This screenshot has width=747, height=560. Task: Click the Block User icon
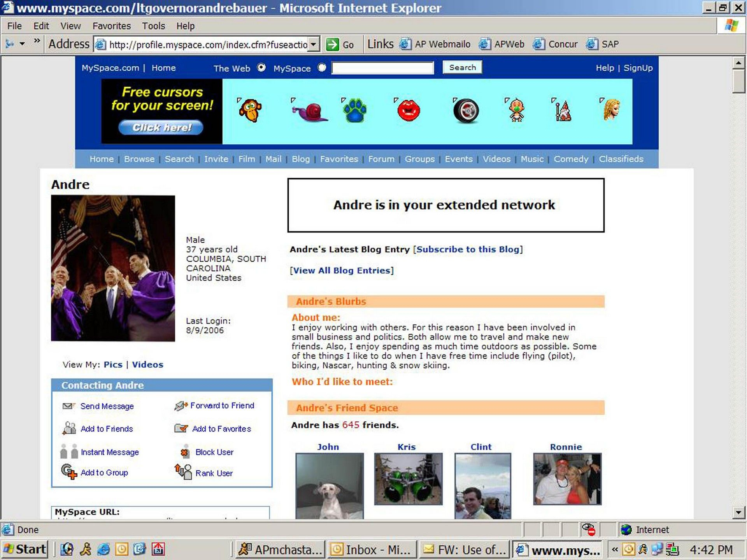[184, 452]
